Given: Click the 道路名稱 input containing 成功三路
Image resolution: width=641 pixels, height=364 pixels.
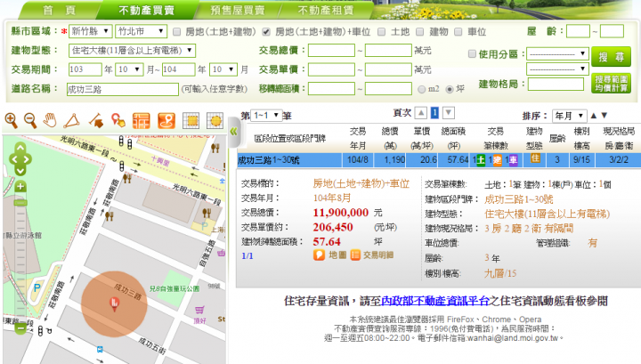Looking at the screenshot, I should click(122, 89).
